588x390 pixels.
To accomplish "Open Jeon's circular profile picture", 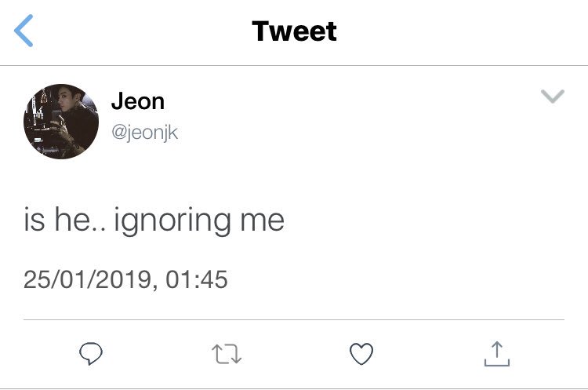I will 61,122.
